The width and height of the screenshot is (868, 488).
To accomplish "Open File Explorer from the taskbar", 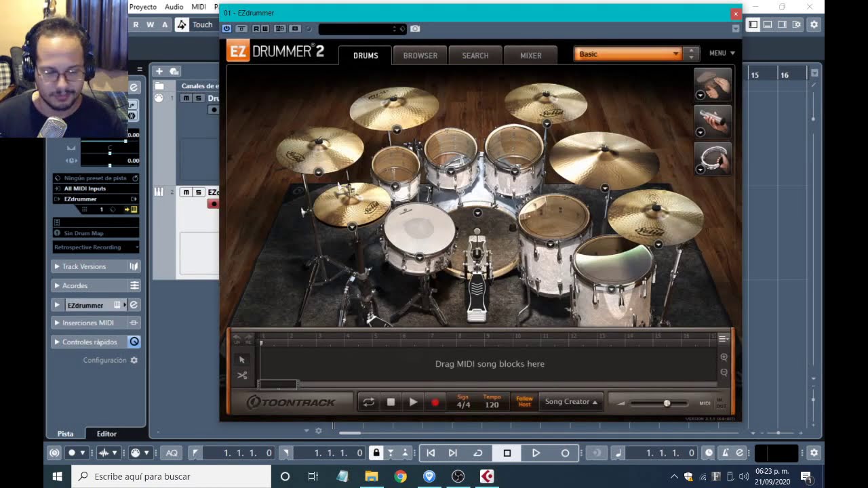I will (x=371, y=476).
